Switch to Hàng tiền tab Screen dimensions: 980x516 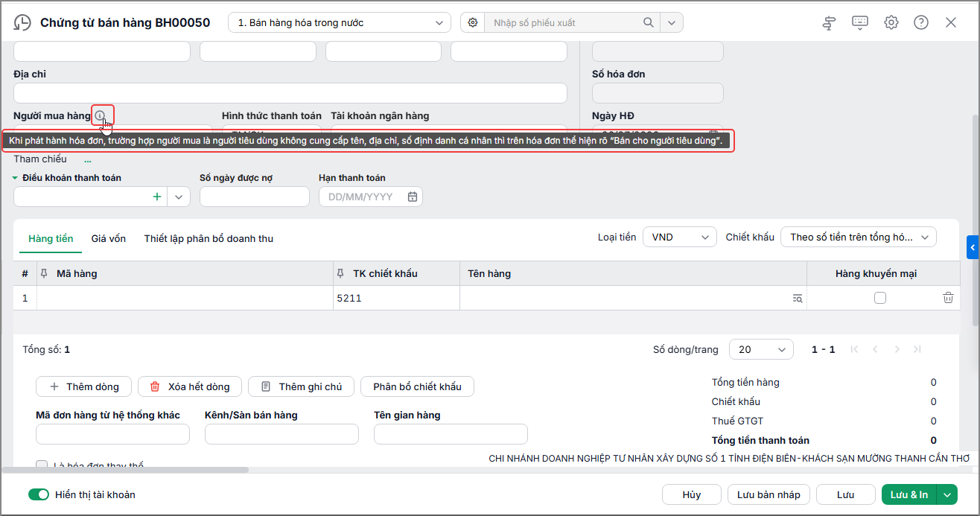point(51,238)
